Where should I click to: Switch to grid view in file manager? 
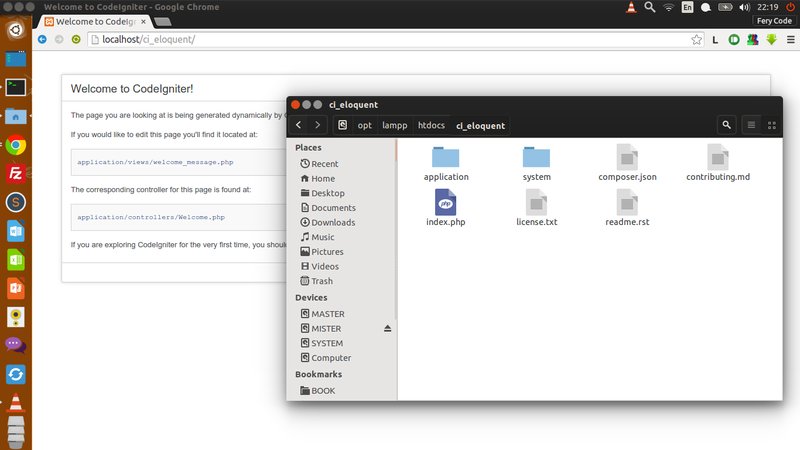coord(772,125)
